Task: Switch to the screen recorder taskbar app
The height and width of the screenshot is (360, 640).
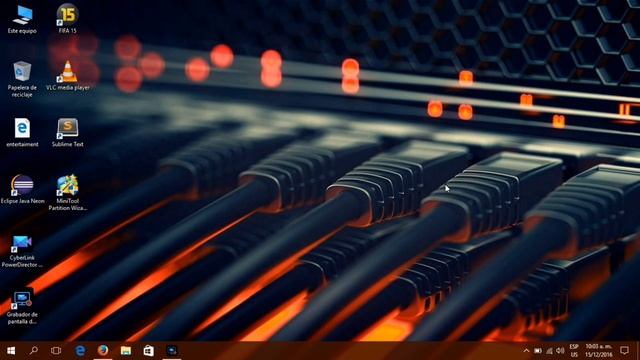Action: click(172, 351)
